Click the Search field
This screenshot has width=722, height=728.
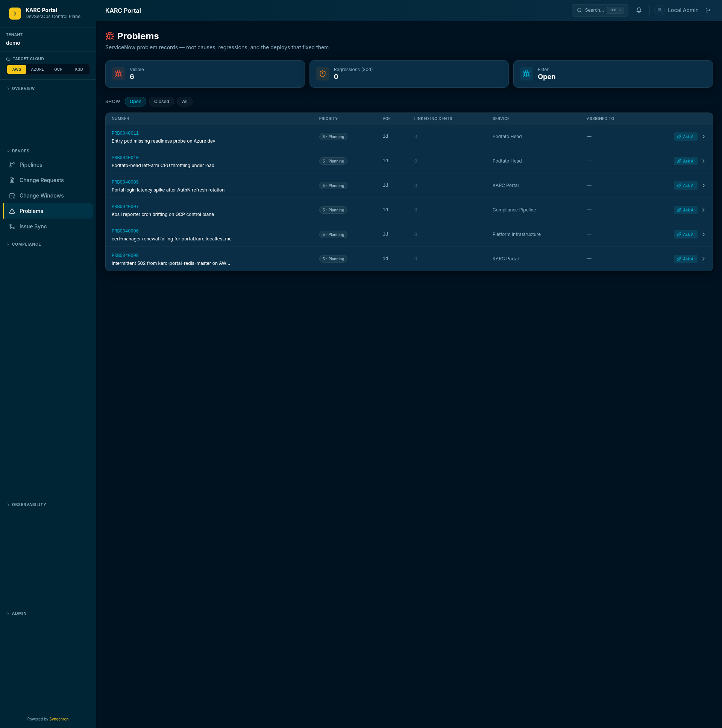[599, 11]
